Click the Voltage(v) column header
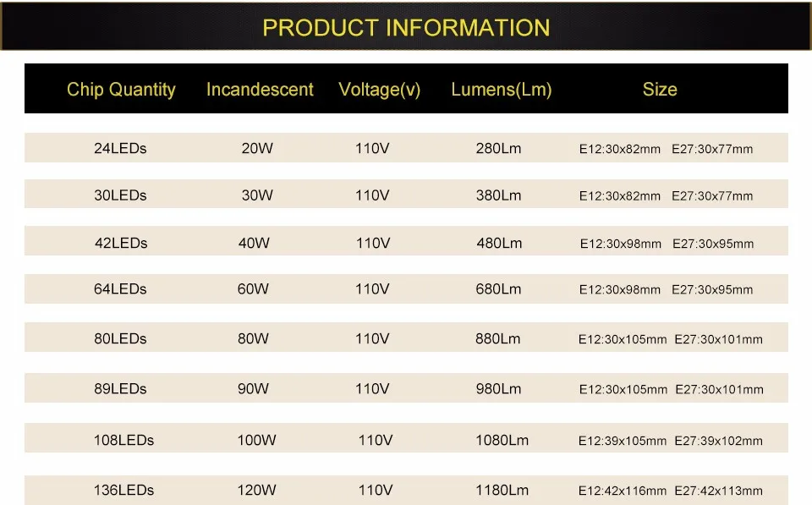 (380, 90)
